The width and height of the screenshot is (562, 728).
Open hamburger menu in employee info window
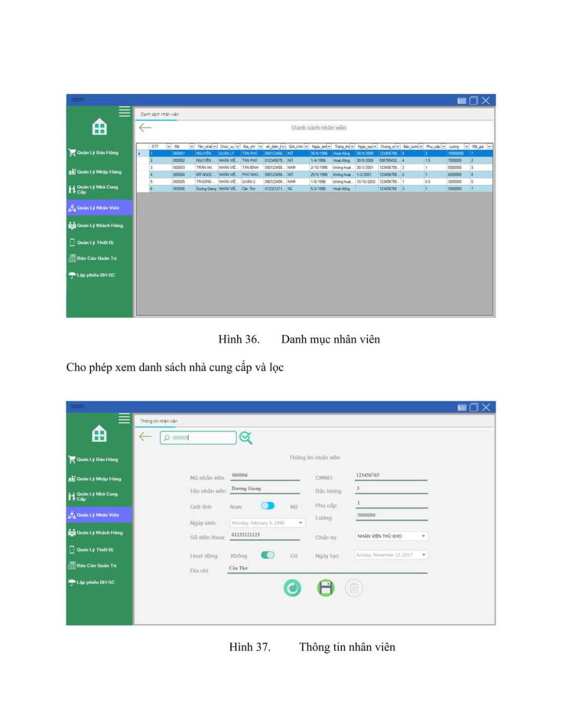click(x=124, y=418)
